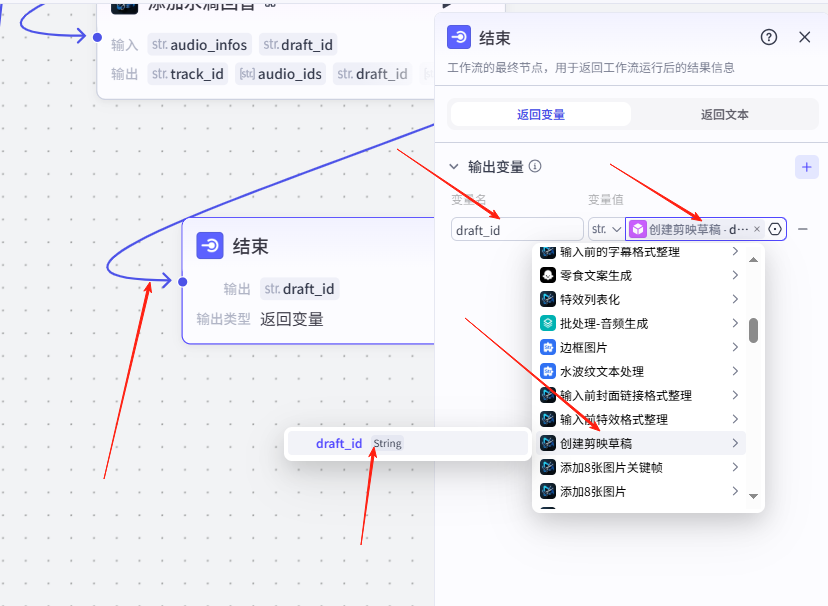828x606 pixels.
Task: Expand the 创建剪映草稿 submenu arrow
Action: point(735,443)
